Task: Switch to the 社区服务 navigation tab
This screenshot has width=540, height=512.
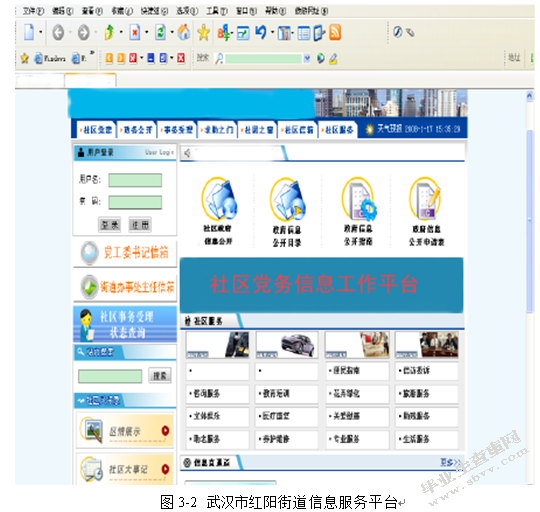Action: tap(338, 130)
